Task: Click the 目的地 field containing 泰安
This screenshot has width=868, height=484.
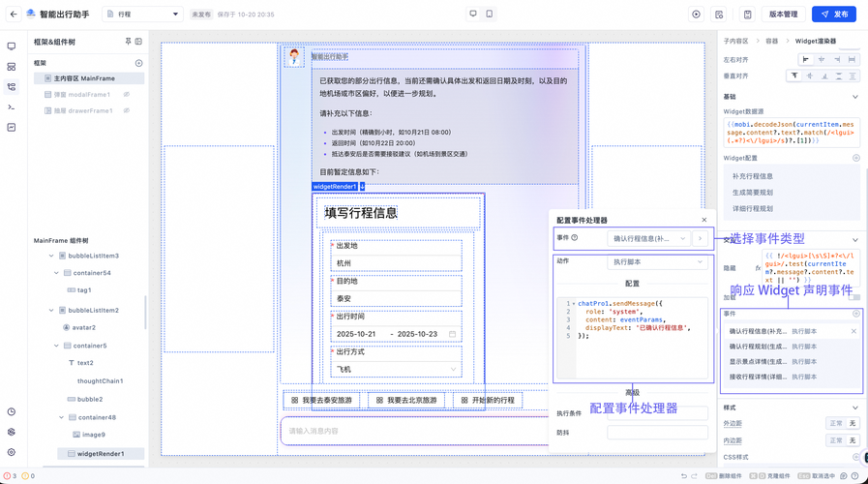Action: point(396,298)
